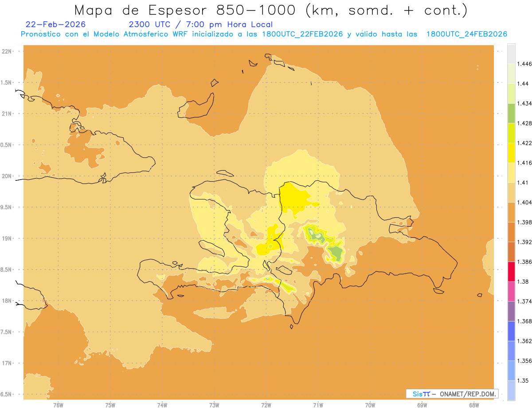The width and height of the screenshot is (532, 411).
Task: Click the longitude label '72W'
Action: coord(266,405)
